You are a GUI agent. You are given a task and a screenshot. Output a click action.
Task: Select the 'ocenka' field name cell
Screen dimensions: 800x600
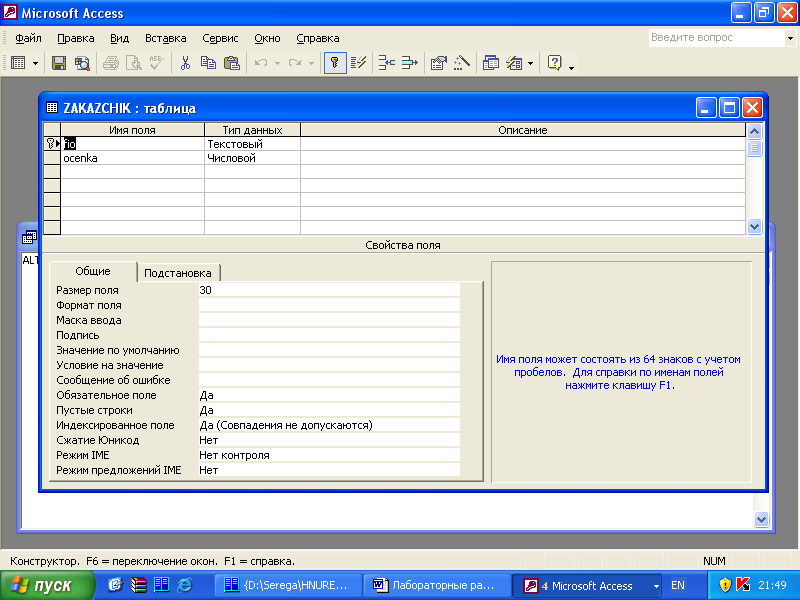[133, 158]
